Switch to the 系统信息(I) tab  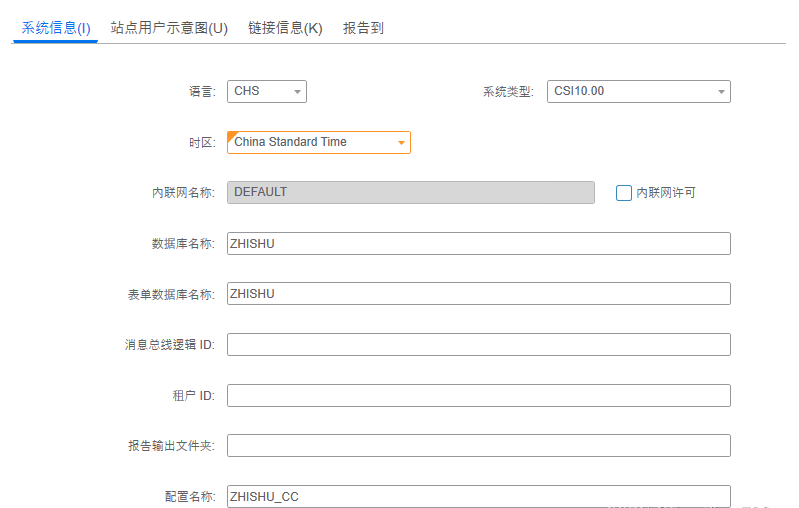[x=56, y=28]
